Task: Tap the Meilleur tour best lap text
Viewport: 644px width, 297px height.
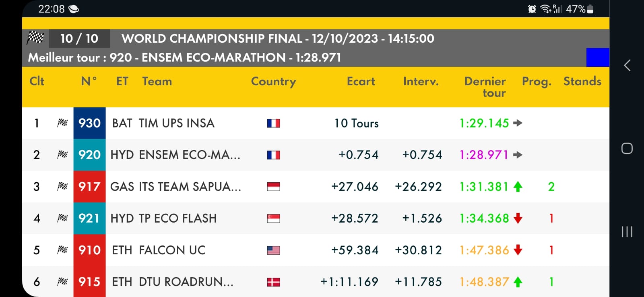Action: point(184,58)
